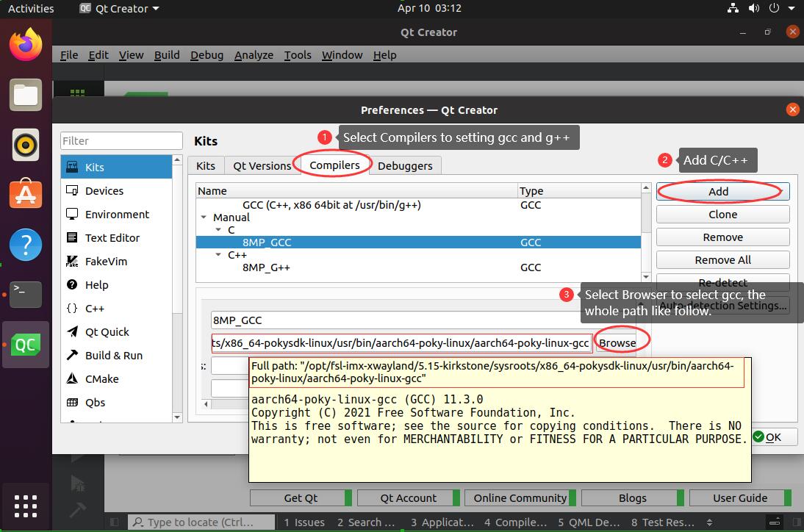Switch to the Qt Versions tab
Viewport: 804px width, 532px height.
pyautogui.click(x=262, y=166)
